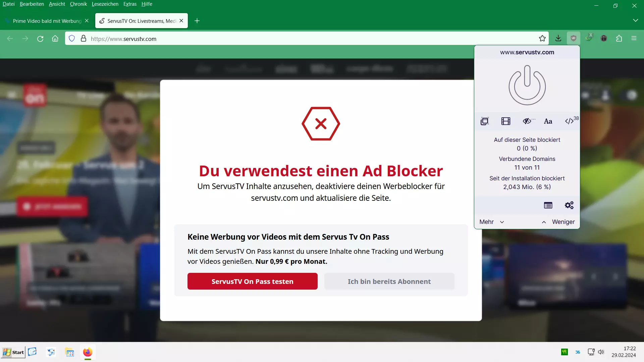
Task: Click Auf dieser Seite blockiert 0 (0 %) statistic
Action: pos(527,144)
